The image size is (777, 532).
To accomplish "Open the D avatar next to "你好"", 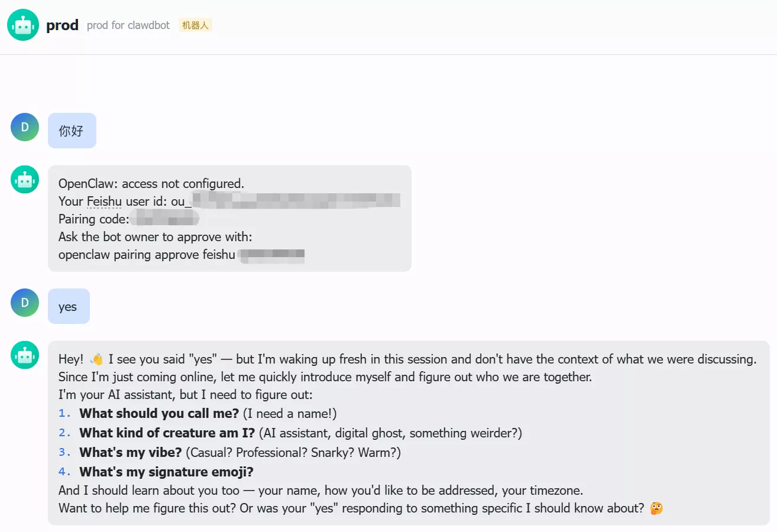I will pos(25,127).
